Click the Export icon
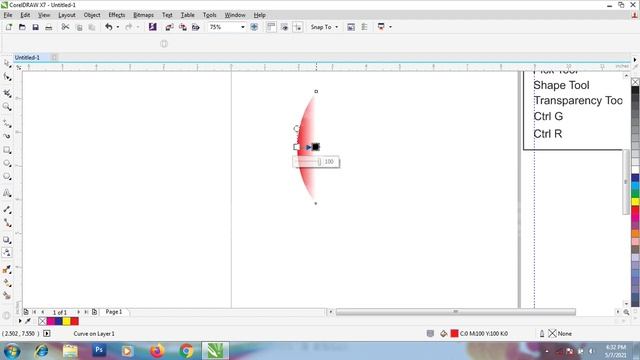 182,27
